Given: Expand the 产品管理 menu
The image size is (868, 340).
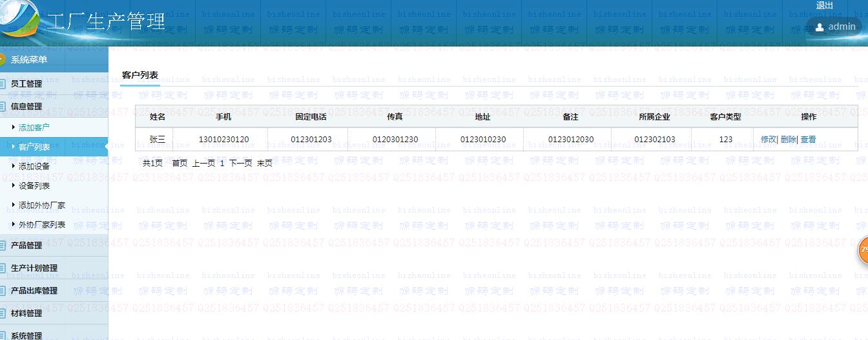Looking at the screenshot, I should 54,245.
